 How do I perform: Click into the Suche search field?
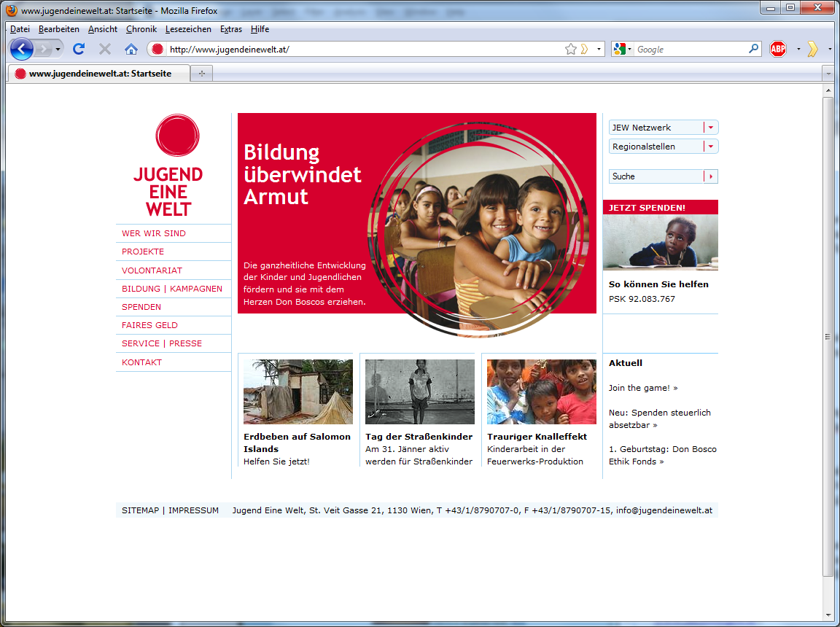click(x=656, y=176)
